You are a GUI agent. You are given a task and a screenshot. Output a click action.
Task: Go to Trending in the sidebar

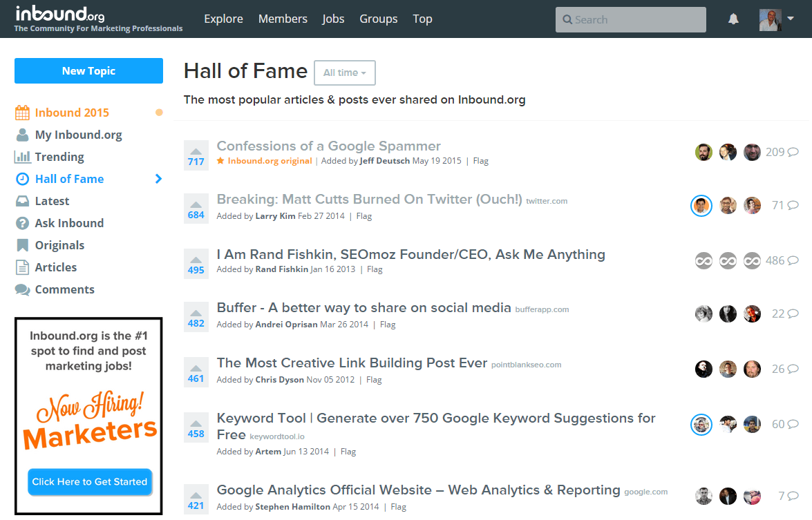59,157
